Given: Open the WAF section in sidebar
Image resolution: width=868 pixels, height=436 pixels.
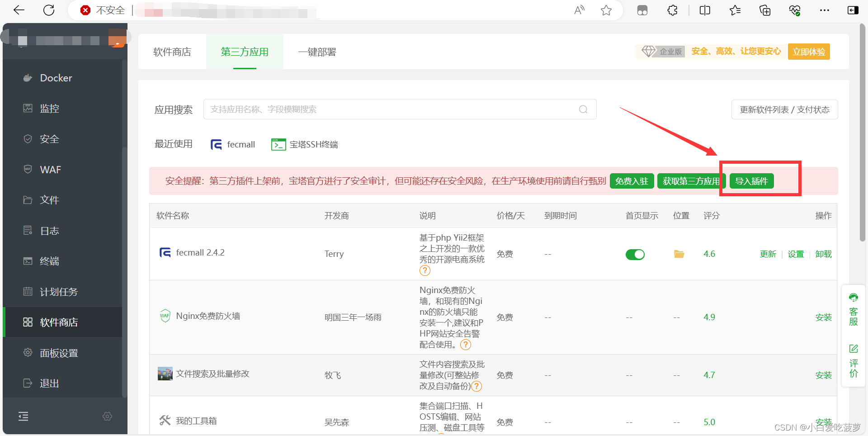Looking at the screenshot, I should [50, 170].
